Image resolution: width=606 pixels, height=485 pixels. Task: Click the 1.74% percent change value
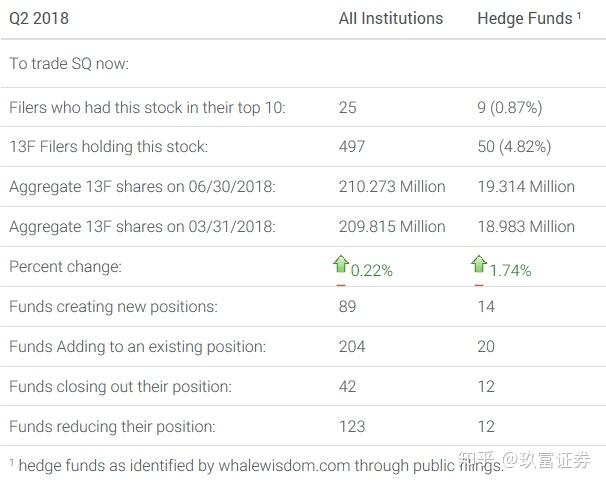tap(510, 271)
